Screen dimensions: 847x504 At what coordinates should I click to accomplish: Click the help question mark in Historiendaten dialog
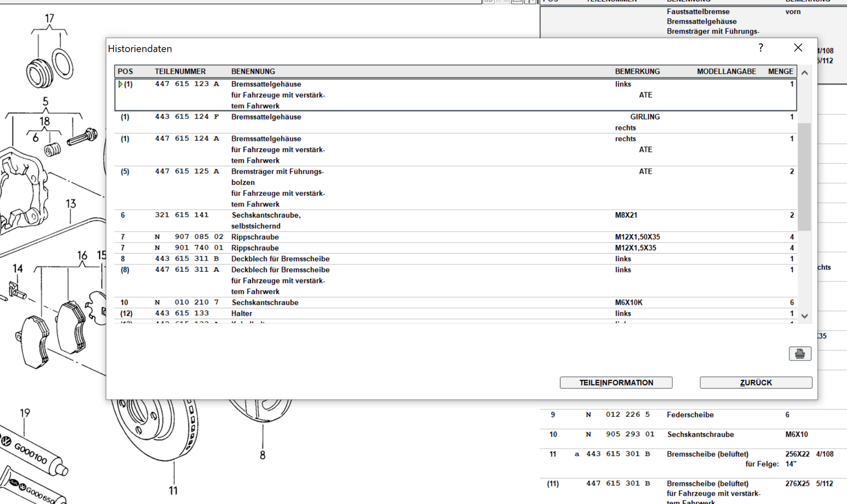point(761,48)
